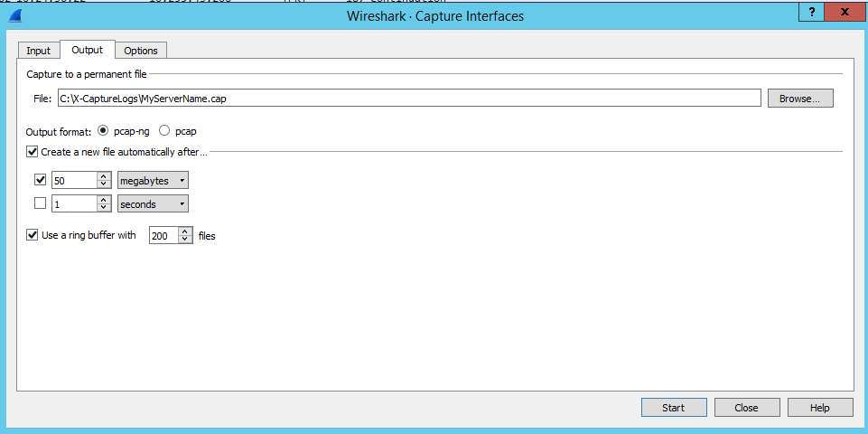Screen dimensions: 868x434
Task: Toggle Use a ring buffer checkbox
Action: click(x=33, y=235)
